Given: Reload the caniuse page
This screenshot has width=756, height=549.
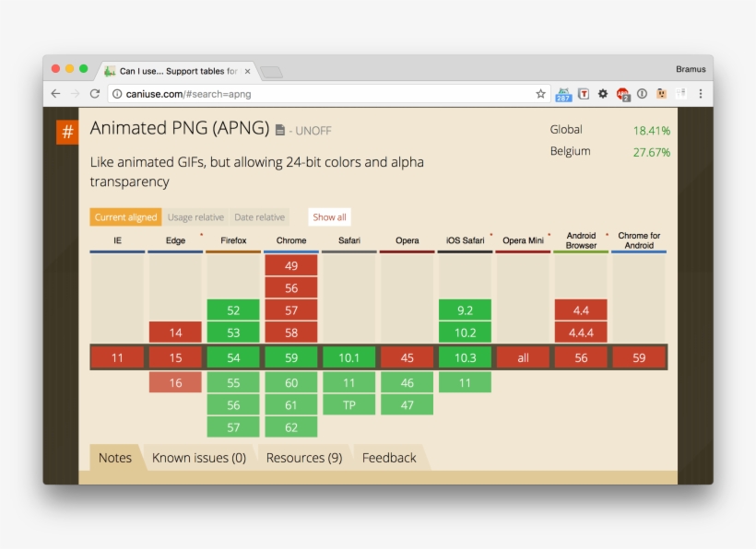Looking at the screenshot, I should 95,94.
